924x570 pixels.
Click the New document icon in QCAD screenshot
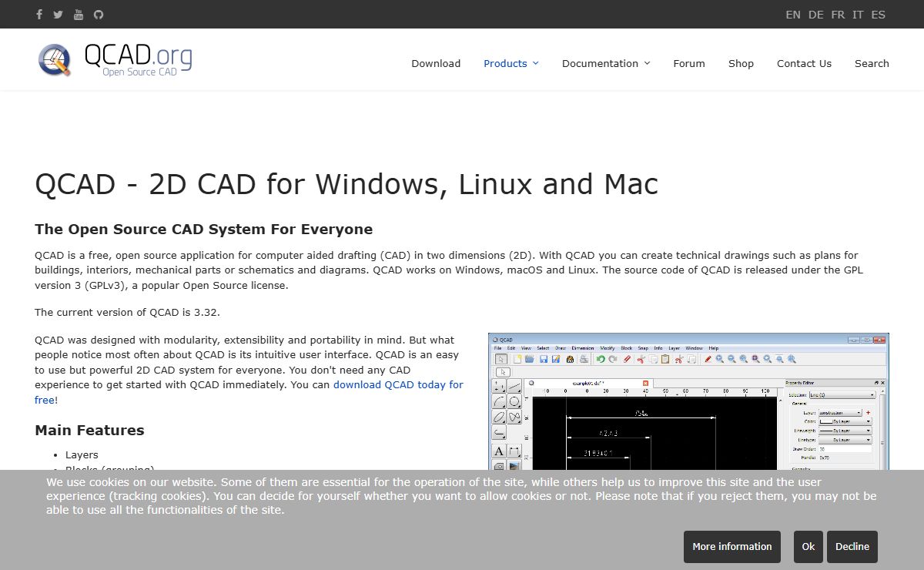517,359
